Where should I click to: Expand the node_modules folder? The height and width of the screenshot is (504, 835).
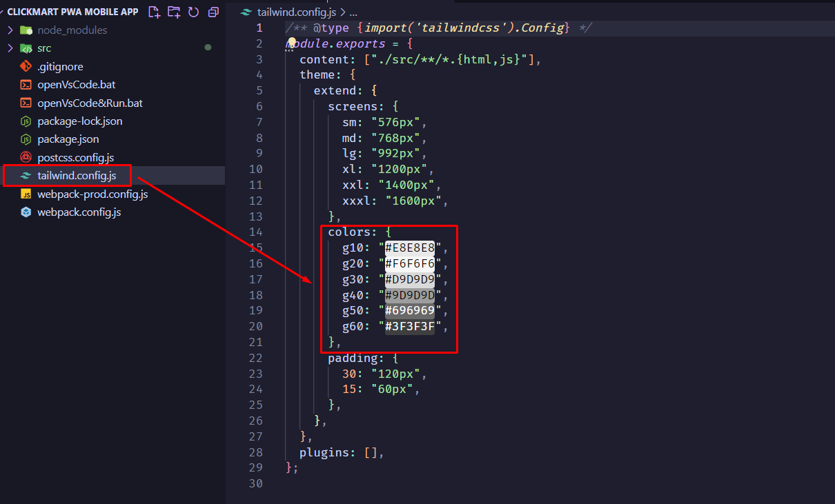coord(10,30)
